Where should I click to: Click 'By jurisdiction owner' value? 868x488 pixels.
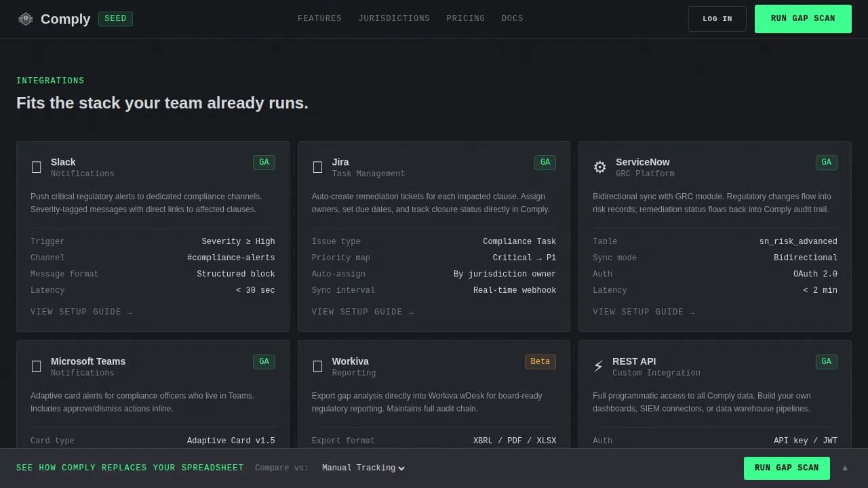(x=505, y=274)
